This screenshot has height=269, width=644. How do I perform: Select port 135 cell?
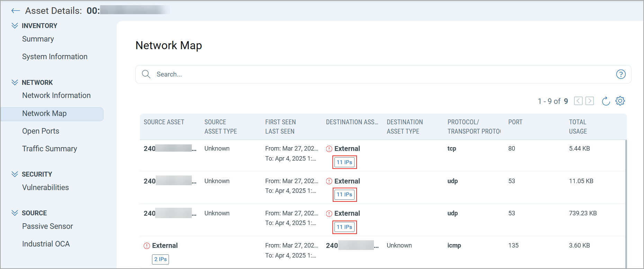click(x=513, y=245)
